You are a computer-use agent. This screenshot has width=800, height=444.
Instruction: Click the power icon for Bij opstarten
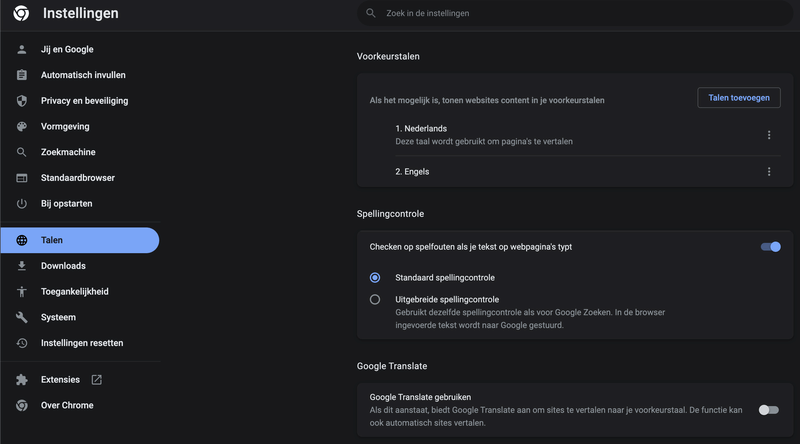(21, 204)
